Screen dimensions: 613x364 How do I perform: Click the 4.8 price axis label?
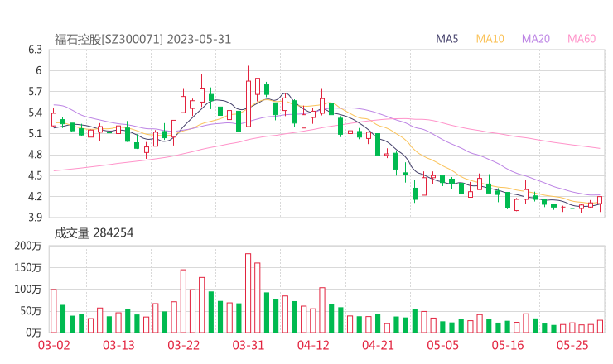(x=35, y=155)
